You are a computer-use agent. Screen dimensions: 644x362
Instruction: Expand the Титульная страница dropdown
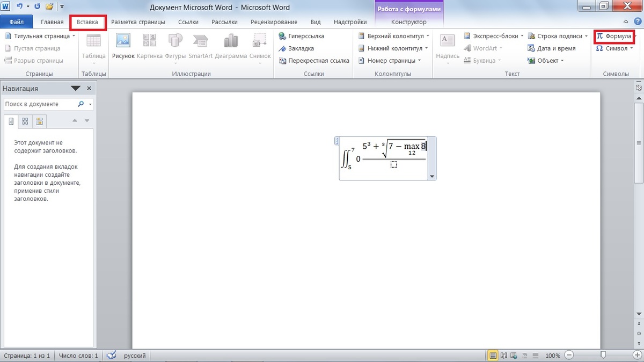tap(74, 36)
